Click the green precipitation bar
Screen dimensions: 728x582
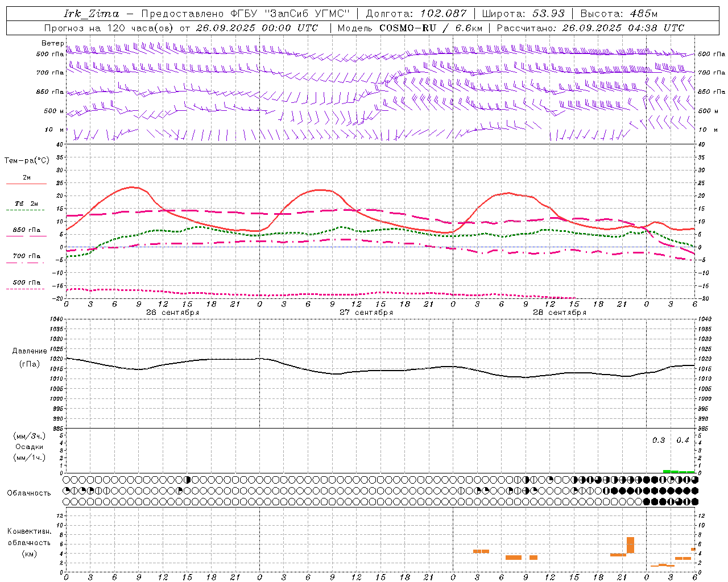[679, 471]
